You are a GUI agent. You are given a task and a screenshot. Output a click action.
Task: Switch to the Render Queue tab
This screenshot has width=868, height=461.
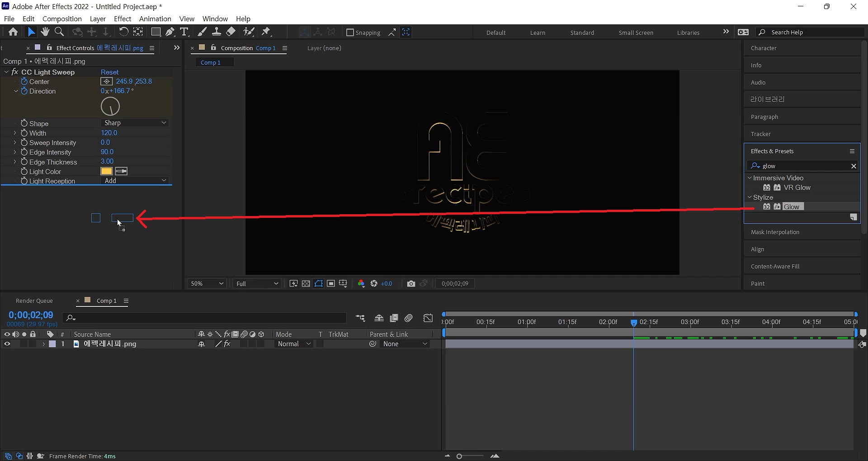coord(34,301)
